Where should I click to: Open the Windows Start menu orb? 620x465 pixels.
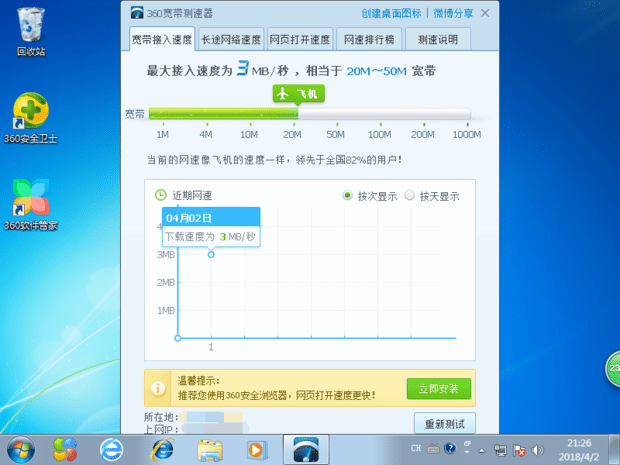point(21,450)
